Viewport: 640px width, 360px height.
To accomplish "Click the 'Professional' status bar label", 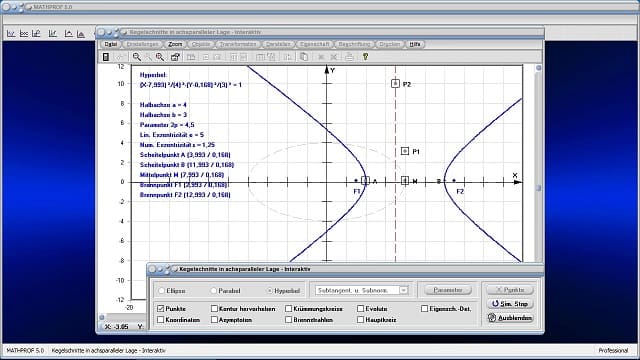I will coord(613,351).
